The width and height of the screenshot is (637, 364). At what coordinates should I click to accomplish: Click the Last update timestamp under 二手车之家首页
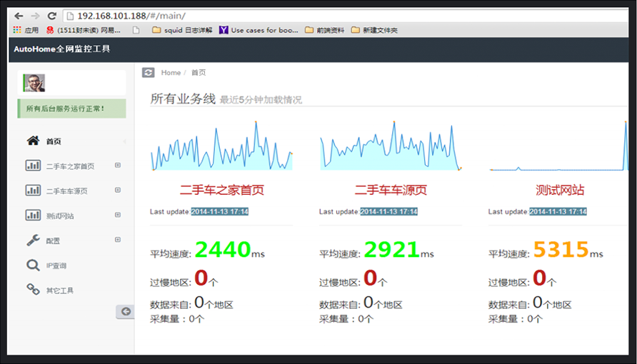click(x=220, y=212)
